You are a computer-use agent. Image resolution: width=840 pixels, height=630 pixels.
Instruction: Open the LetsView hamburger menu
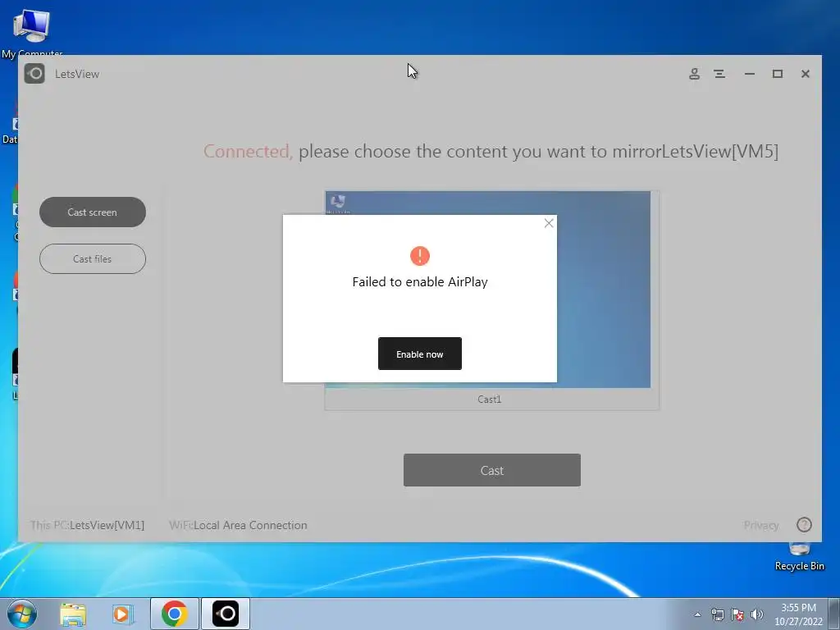pyautogui.click(x=719, y=74)
